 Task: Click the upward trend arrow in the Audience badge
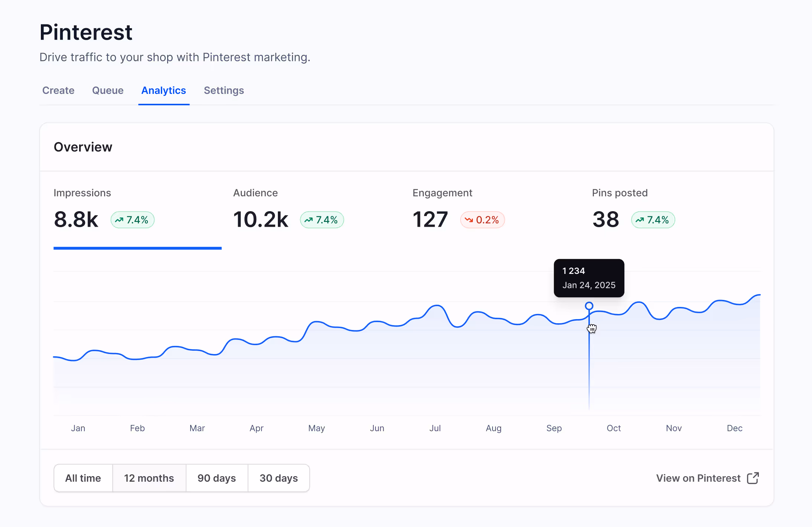309,220
